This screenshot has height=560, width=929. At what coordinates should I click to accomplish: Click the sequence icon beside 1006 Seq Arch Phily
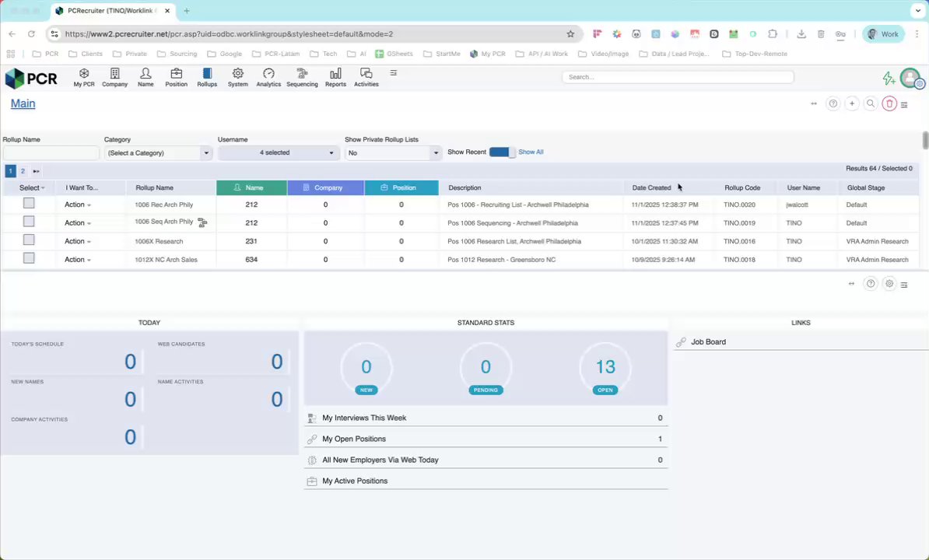202,222
